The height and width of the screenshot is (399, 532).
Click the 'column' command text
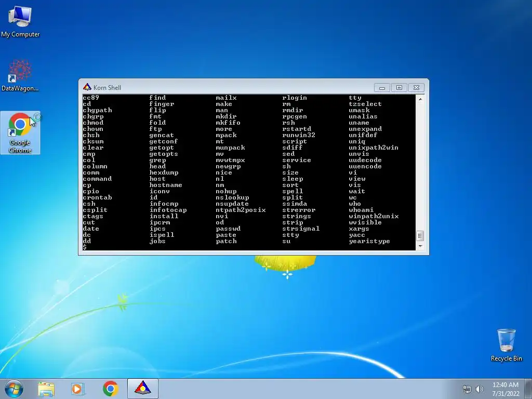tap(95, 166)
